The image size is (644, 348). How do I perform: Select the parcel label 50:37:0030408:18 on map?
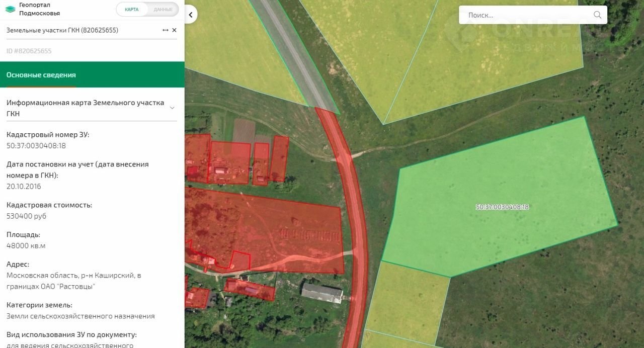tap(502, 207)
